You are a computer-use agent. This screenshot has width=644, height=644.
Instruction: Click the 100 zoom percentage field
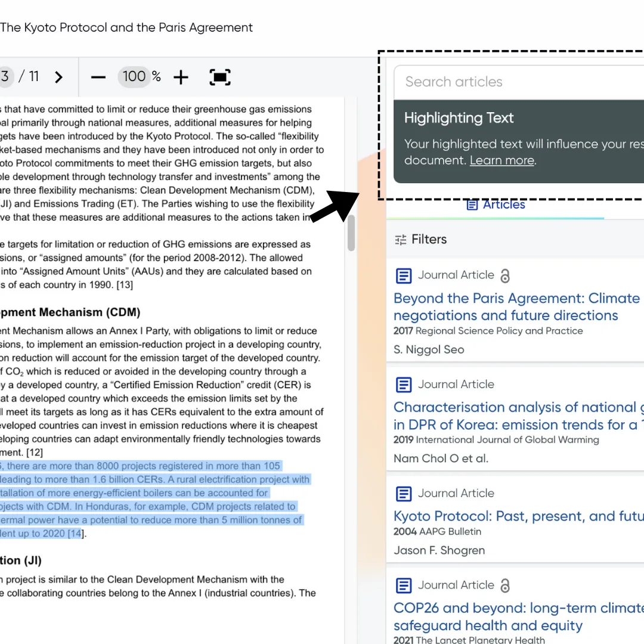coord(134,76)
